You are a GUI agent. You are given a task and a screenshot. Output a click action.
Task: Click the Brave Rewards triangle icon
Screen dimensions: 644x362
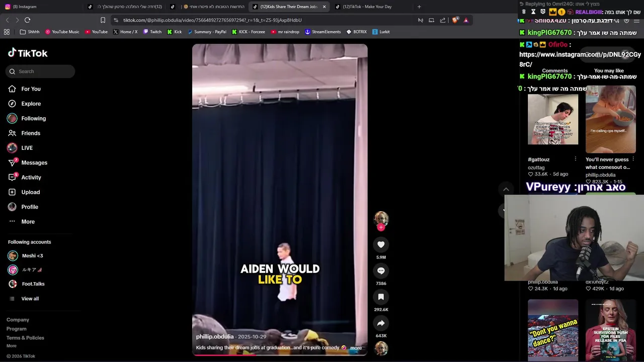pyautogui.click(x=466, y=20)
